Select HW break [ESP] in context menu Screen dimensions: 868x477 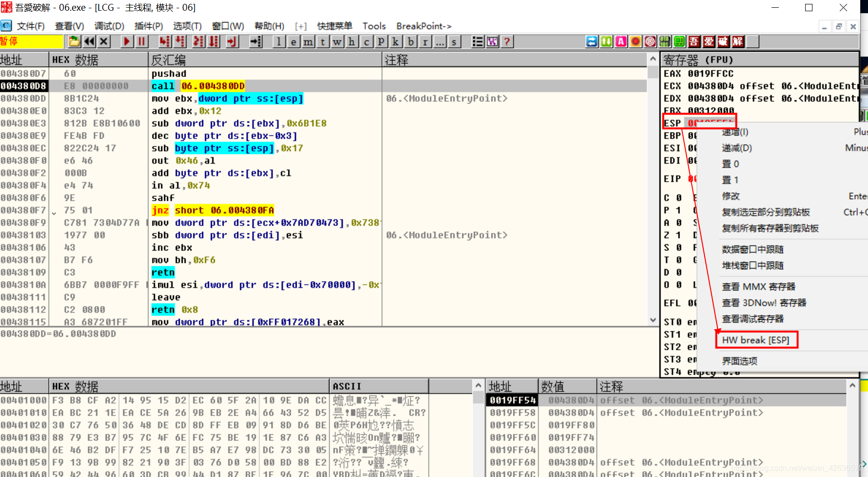pos(756,340)
